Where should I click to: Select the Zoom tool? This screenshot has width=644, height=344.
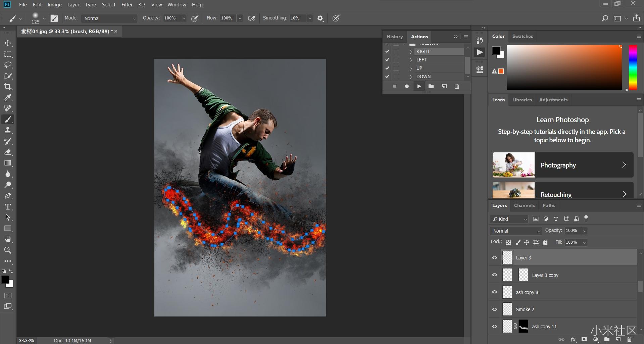[8, 250]
